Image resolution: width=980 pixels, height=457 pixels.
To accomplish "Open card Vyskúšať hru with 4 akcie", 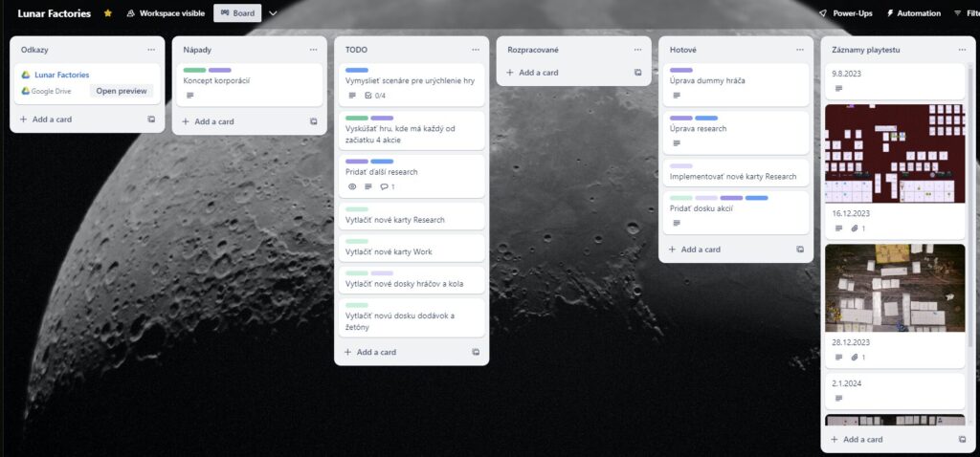I will pyautogui.click(x=412, y=130).
